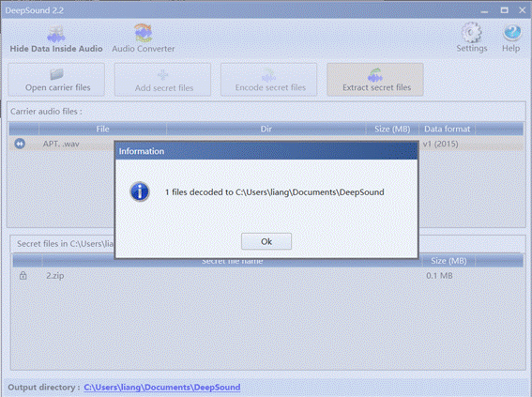532x397 pixels.
Task: Click carrier Size (MB) column header
Action: tap(392, 129)
